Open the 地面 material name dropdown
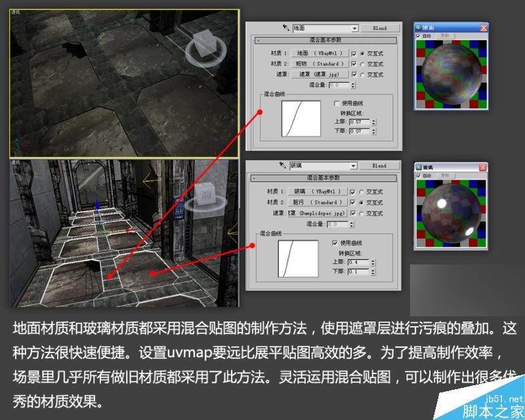The image size is (525, 420). [354, 28]
